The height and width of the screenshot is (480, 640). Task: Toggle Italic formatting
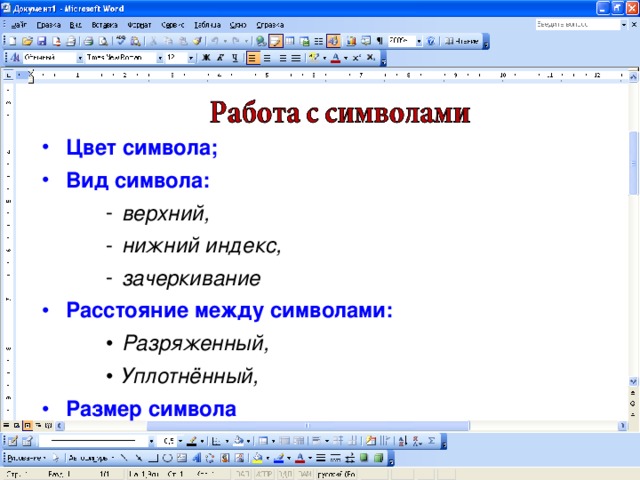pyautogui.click(x=220, y=58)
